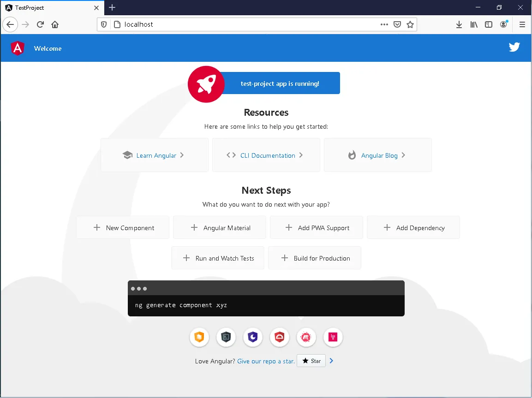Click the orange hexagon circle logo
Viewport: 532px width, 398px height.
tap(199, 337)
